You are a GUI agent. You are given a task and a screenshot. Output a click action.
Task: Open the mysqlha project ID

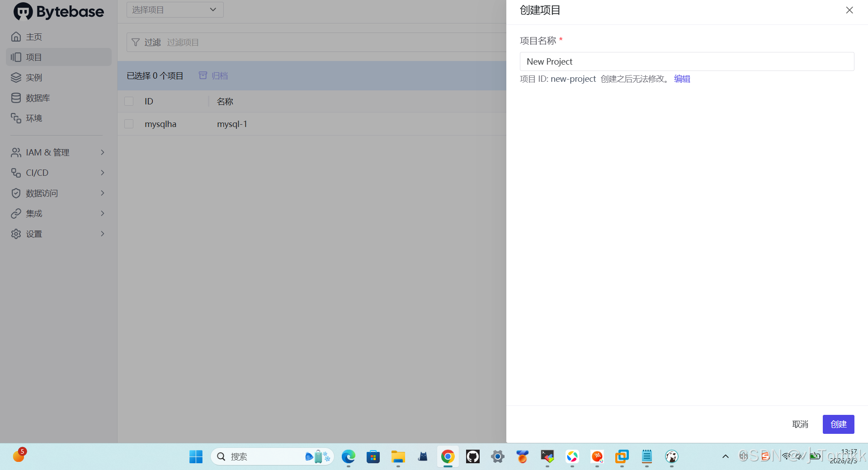(160, 124)
